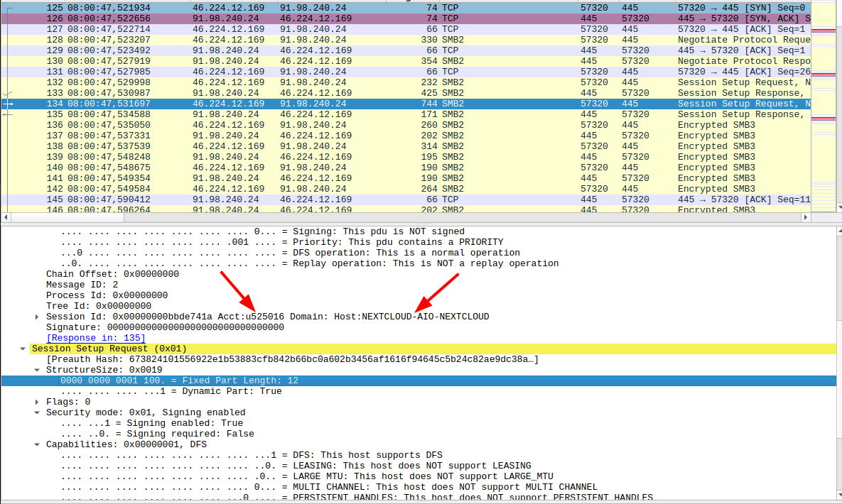Collapse the Capabilities DFS node
This screenshot has height=504, width=842.
[x=38, y=444]
